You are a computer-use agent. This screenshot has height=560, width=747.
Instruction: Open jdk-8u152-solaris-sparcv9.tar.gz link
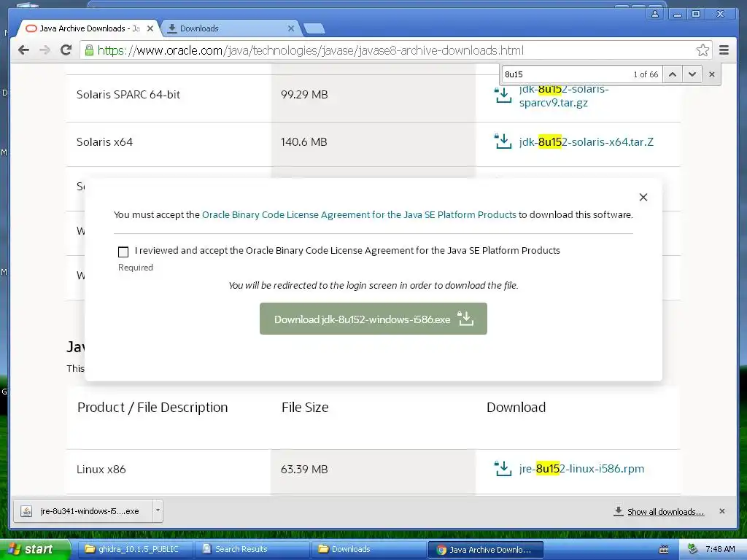click(564, 96)
